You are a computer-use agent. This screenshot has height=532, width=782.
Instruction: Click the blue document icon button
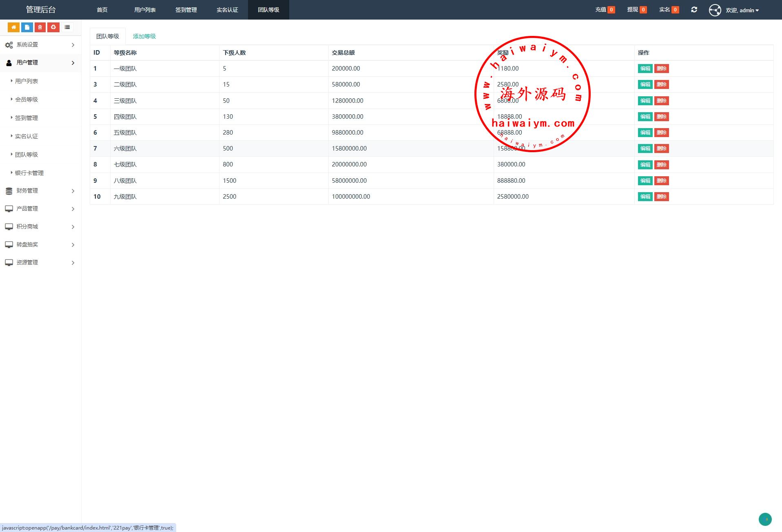(27, 27)
